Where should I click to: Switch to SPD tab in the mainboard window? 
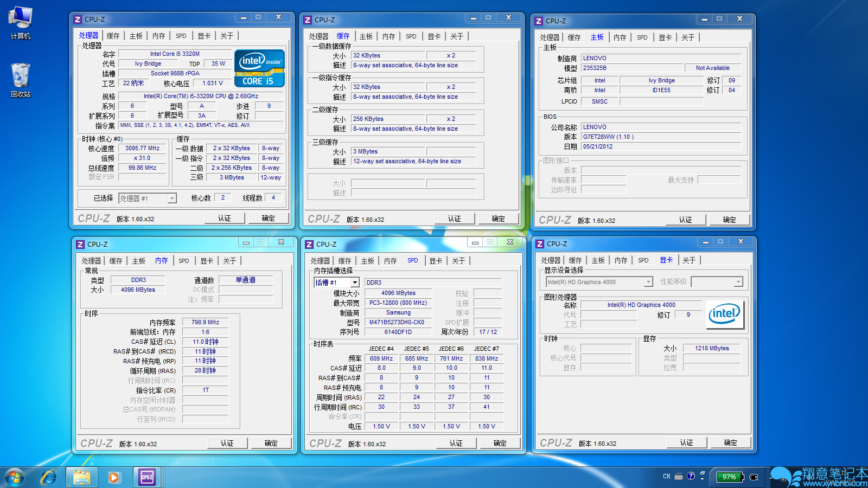(642, 37)
